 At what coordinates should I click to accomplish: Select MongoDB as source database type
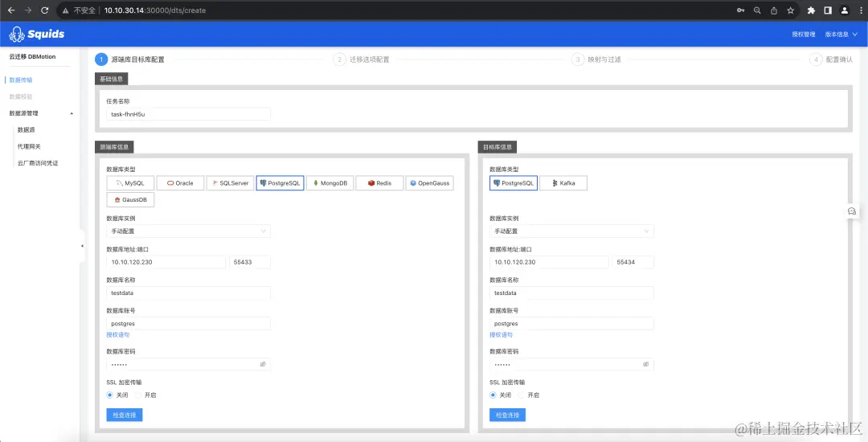(x=330, y=183)
